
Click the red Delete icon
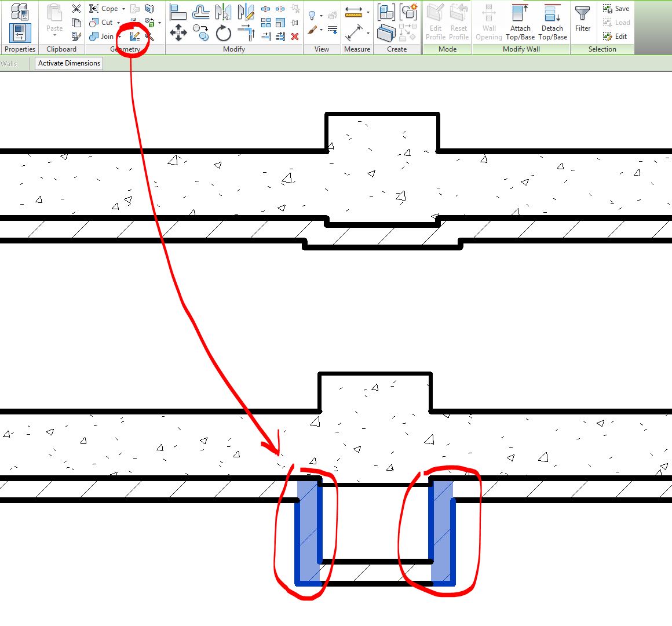295,37
